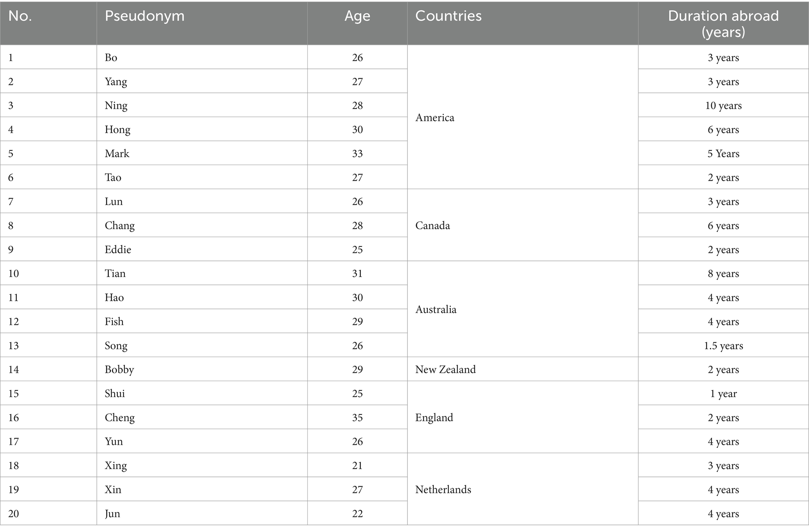809x532 pixels.
Task: Select the pseudonym Bo cell
Action: [202, 58]
